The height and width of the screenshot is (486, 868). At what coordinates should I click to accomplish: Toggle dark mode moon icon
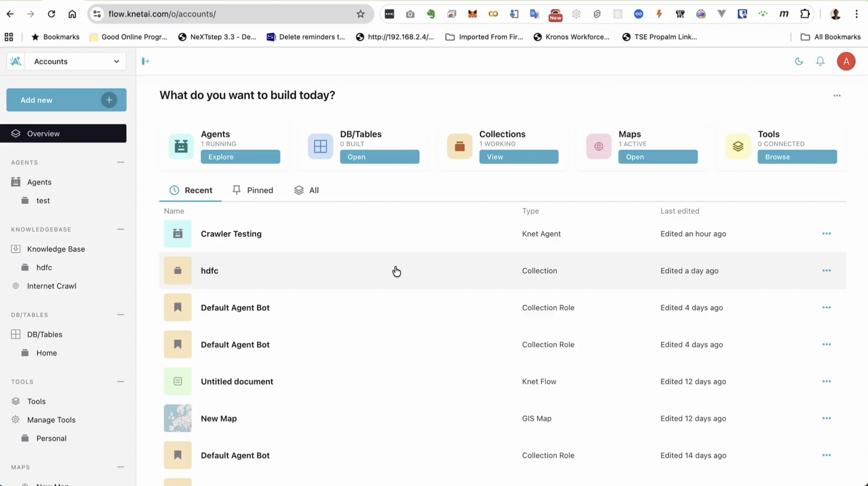799,61
